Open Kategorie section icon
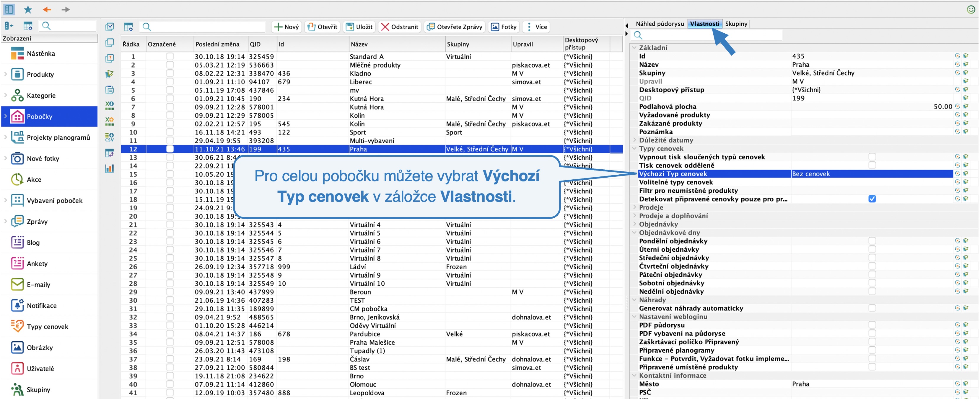The width and height of the screenshot is (980, 403). click(17, 95)
